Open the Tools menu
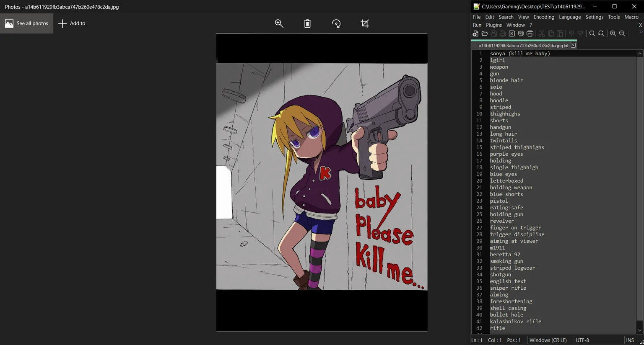 pos(614,17)
